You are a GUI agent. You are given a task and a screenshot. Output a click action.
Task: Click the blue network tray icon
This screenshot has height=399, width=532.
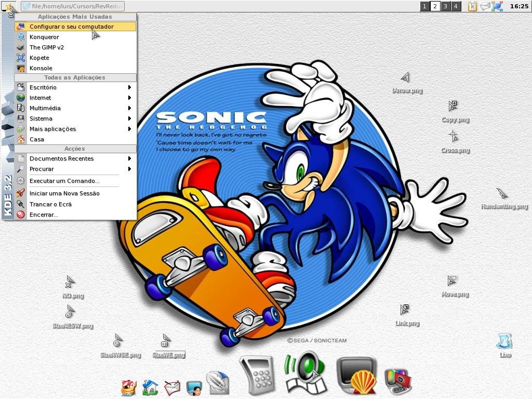coord(497,6)
